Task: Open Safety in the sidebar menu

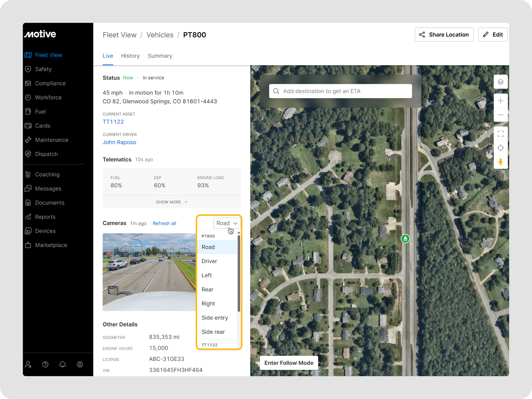Action: tap(43, 69)
